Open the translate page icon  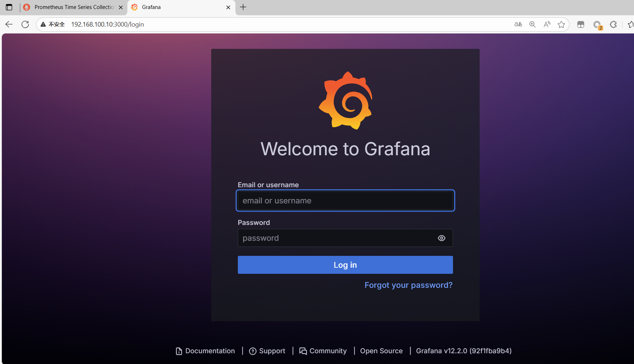pyautogui.click(x=518, y=24)
